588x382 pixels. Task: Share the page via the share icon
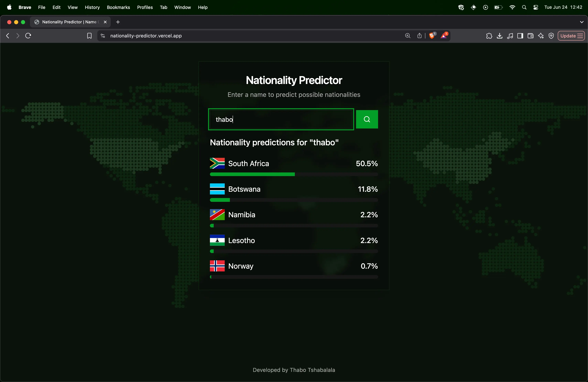419,36
